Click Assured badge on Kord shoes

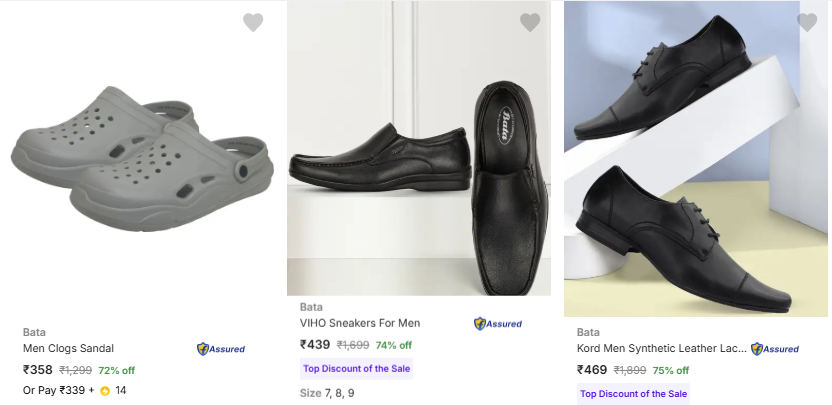pyautogui.click(x=775, y=349)
